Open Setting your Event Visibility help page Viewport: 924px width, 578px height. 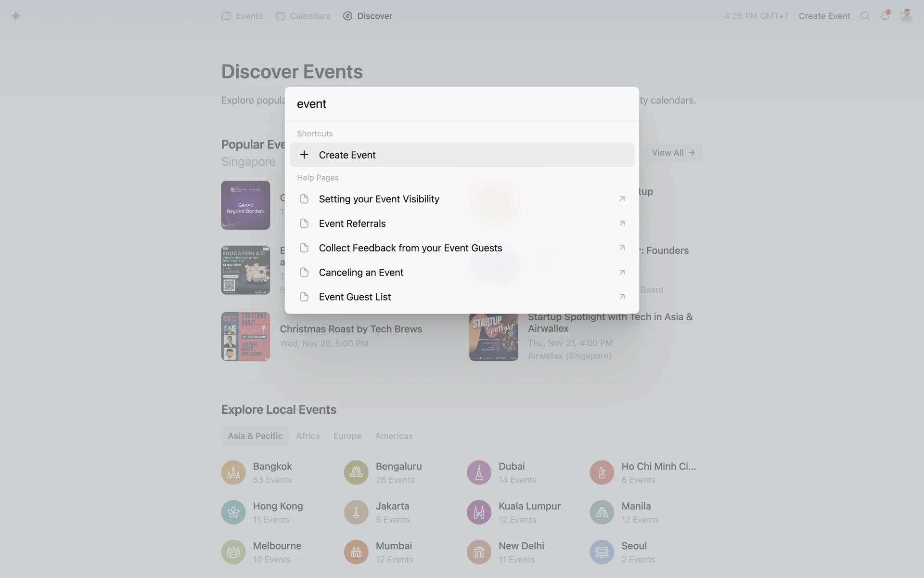(x=379, y=199)
